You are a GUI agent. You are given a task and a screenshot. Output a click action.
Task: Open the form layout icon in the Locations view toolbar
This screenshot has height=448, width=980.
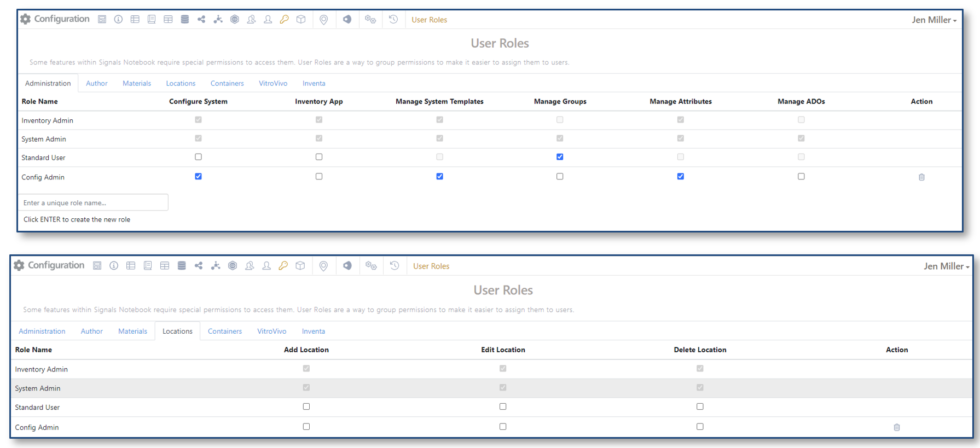coord(97,266)
